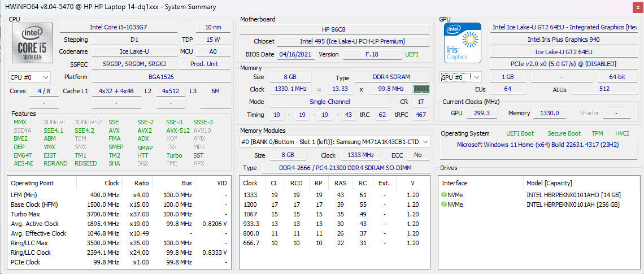Click the 15 W TDP value
Screen dimensions: 644x274
pos(213,40)
